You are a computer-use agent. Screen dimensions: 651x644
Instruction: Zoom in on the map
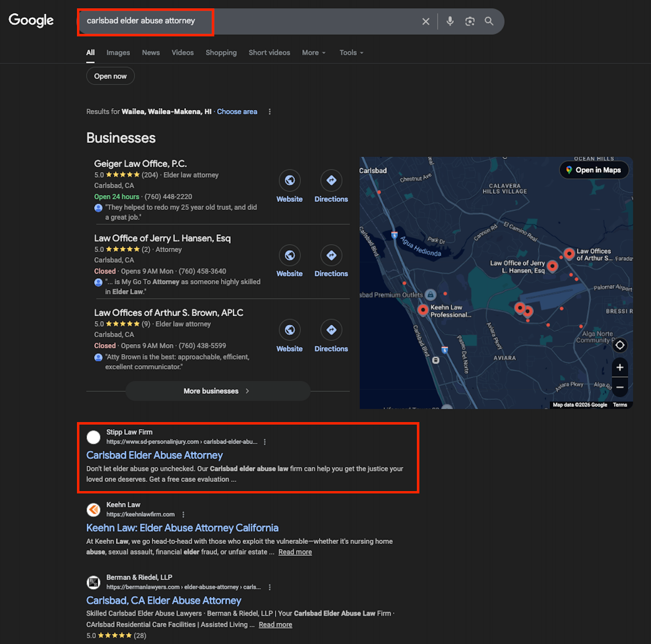pos(620,367)
